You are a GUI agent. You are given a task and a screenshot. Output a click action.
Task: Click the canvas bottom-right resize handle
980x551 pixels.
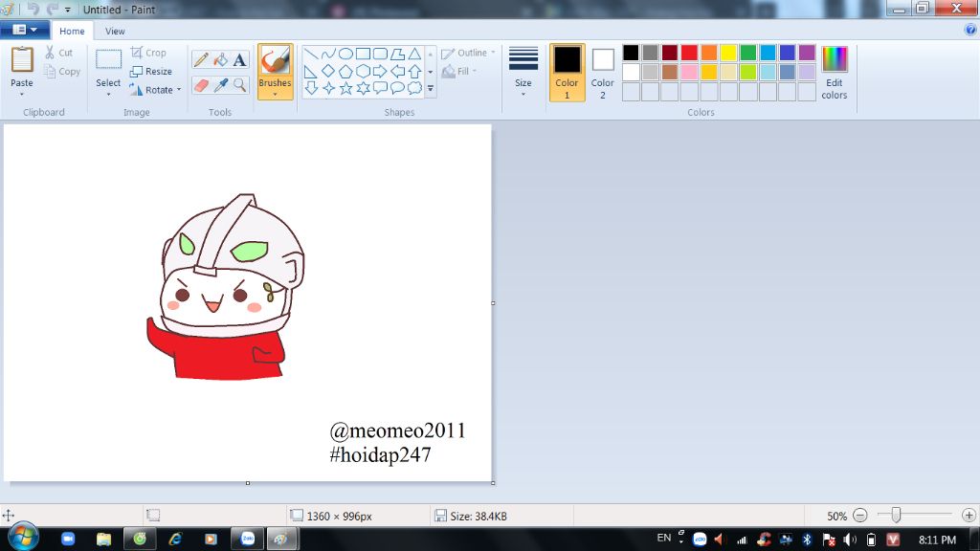click(x=493, y=483)
